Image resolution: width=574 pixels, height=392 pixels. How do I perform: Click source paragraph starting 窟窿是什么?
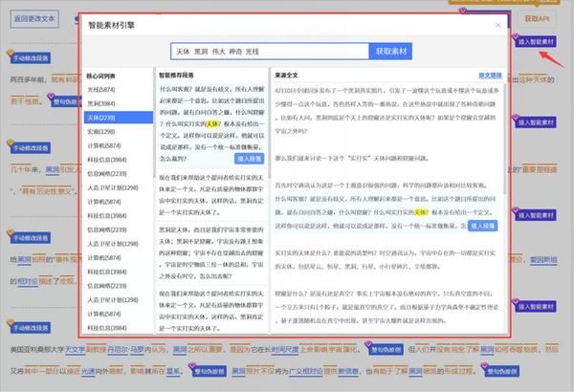(387, 307)
